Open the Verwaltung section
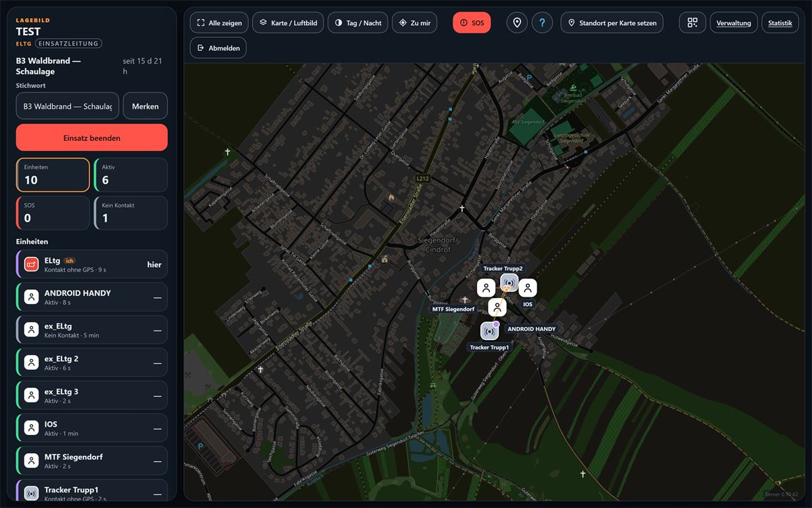The height and width of the screenshot is (508, 812). (x=734, y=22)
